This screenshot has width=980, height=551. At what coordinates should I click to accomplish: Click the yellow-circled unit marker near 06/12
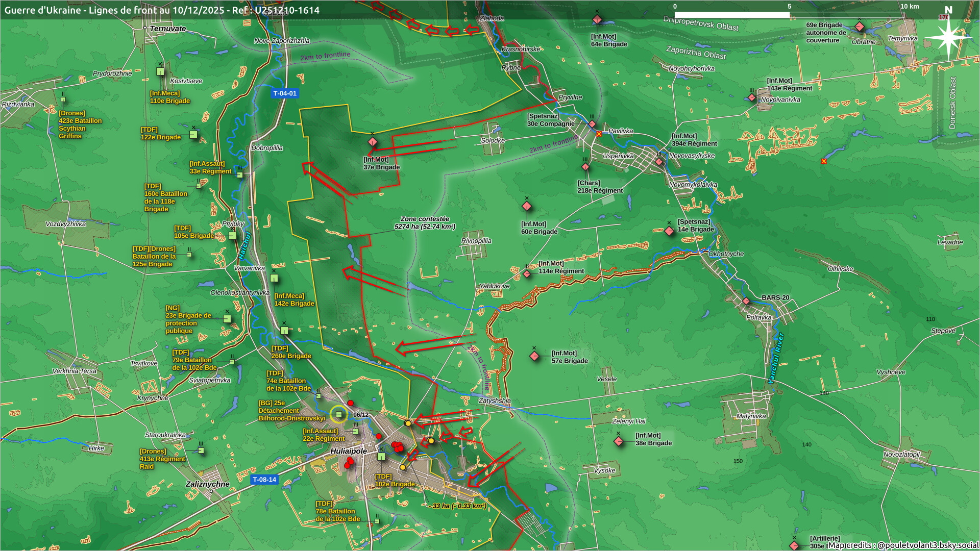tap(338, 414)
